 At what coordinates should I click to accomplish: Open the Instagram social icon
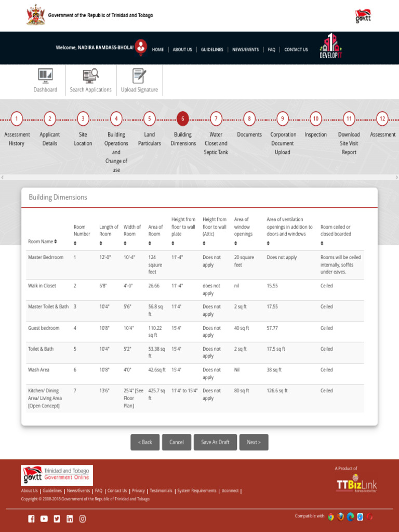(83, 518)
